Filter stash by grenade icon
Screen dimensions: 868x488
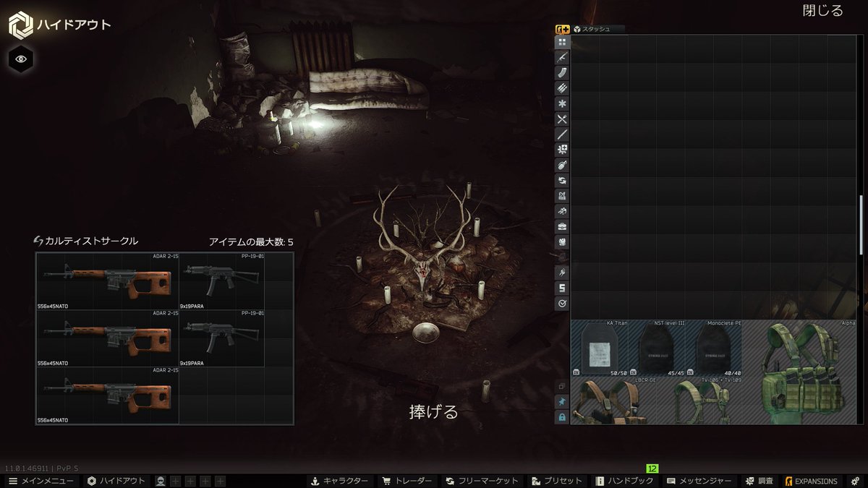[562, 166]
